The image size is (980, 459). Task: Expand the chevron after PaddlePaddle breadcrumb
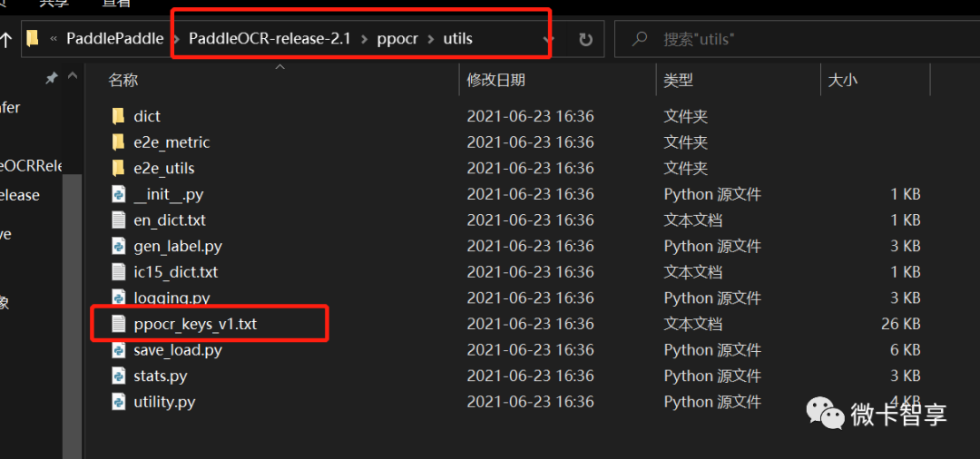(x=178, y=39)
